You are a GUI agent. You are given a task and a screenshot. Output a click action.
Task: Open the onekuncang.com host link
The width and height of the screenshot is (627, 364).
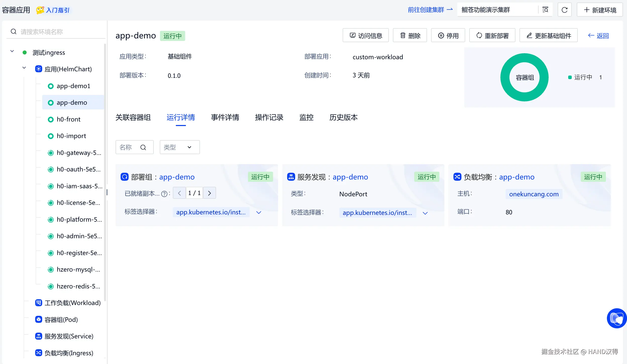tap(534, 194)
